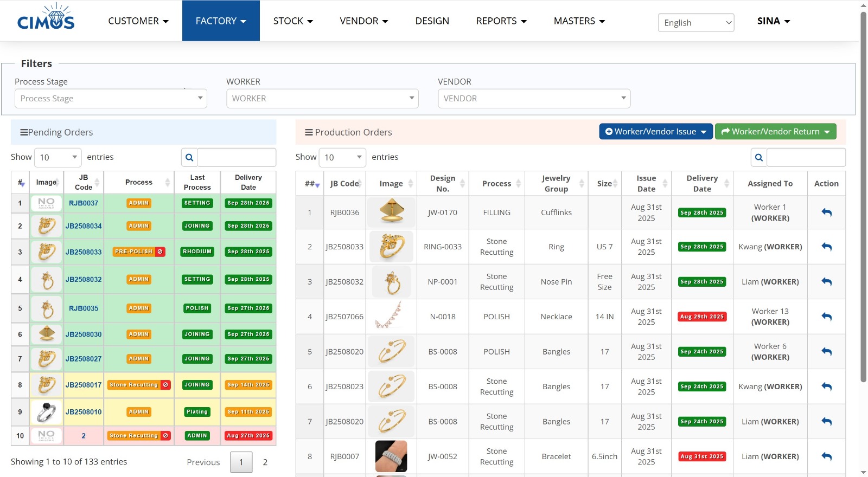Viewport: 868px width, 477px height.
Task: Open the FACTORY menu
Action: pos(221,21)
